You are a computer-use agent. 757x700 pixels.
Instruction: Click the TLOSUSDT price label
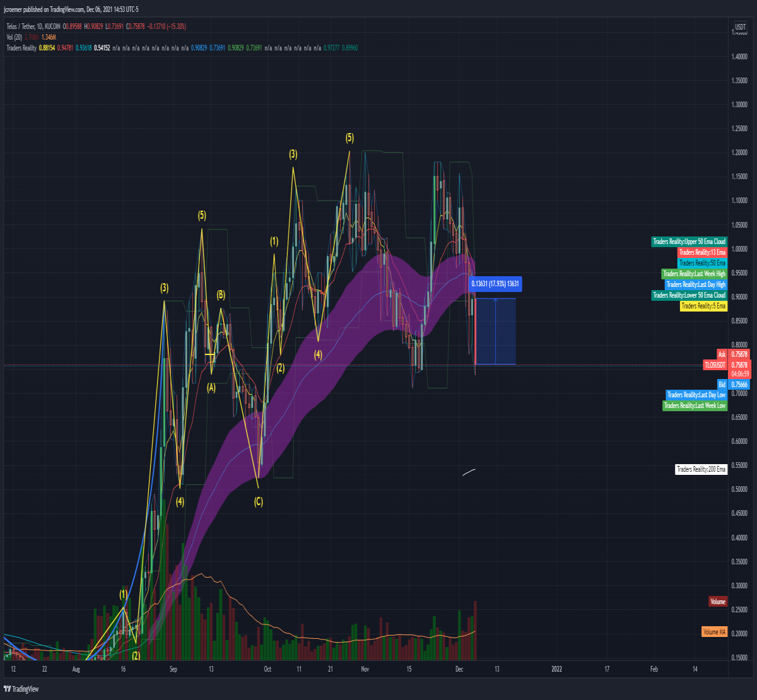(x=715, y=365)
